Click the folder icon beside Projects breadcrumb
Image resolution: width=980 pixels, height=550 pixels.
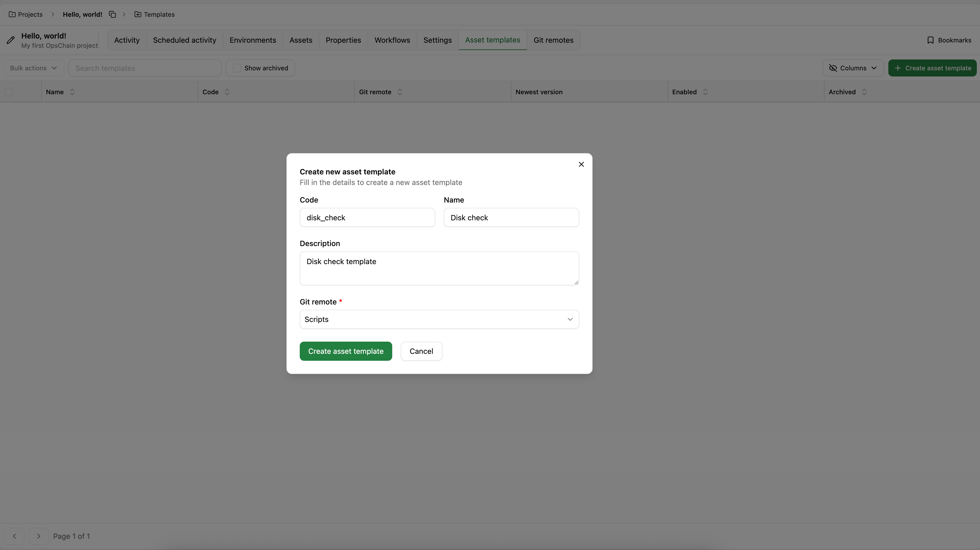pos(12,14)
